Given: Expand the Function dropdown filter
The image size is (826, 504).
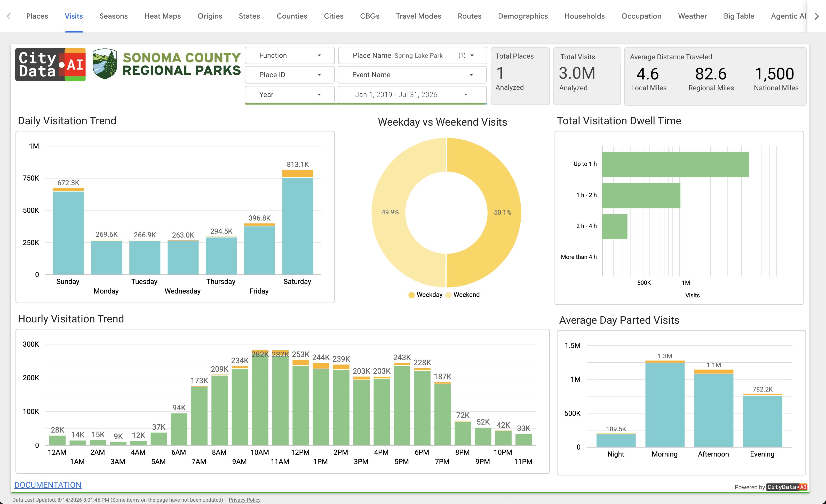Looking at the screenshot, I should 290,56.
